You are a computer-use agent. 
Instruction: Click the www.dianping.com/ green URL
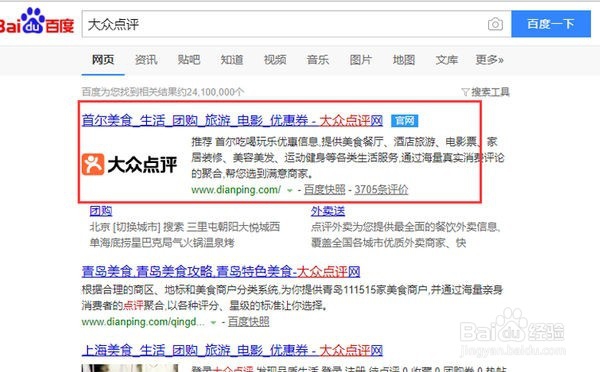[236, 190]
